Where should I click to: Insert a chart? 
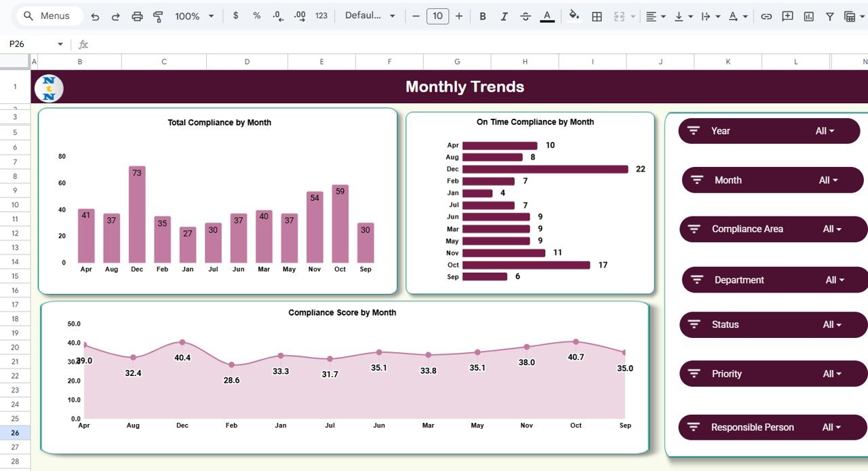pos(808,16)
